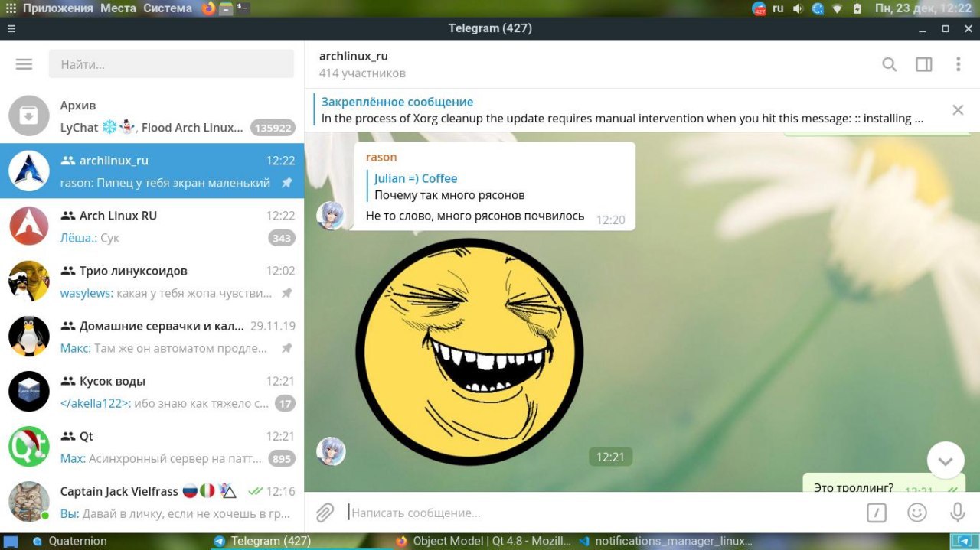Switch keyboard layout 'ru' indicator
The height and width of the screenshot is (550, 980).
[778, 8]
